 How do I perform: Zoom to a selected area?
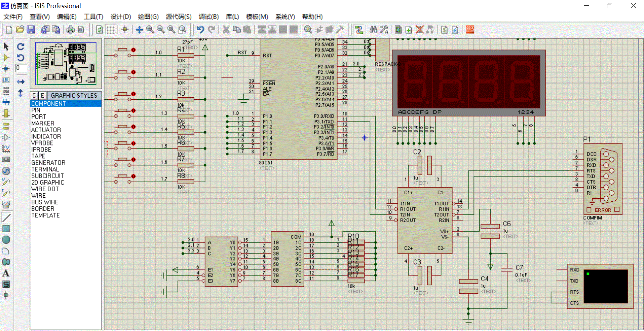point(182,30)
